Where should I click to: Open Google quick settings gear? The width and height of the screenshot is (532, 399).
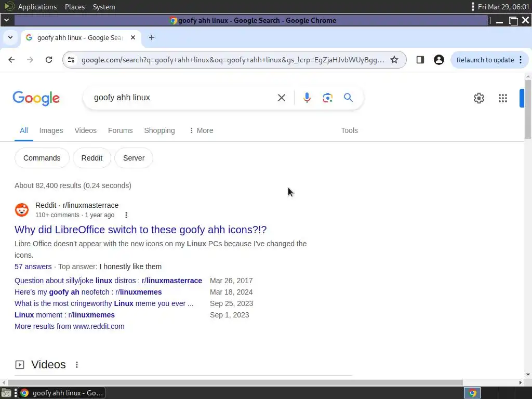[478, 98]
